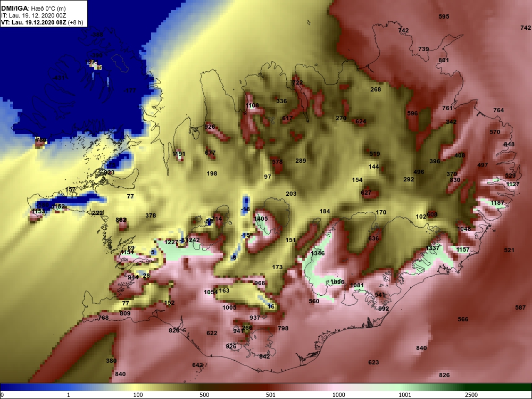Click the map value '521' east of the coast
Viewport: 532px width, 399px height.
coord(509,251)
